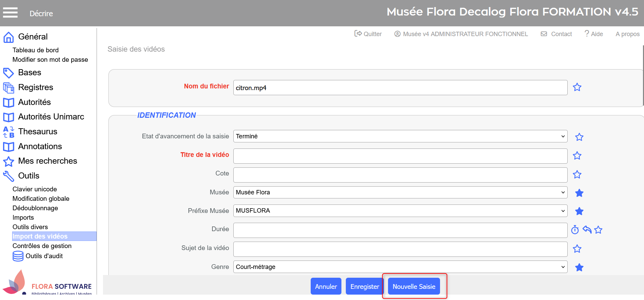This screenshot has height=300, width=644.
Task: Toggle the star next to Nom du fichier
Action: coord(577,87)
